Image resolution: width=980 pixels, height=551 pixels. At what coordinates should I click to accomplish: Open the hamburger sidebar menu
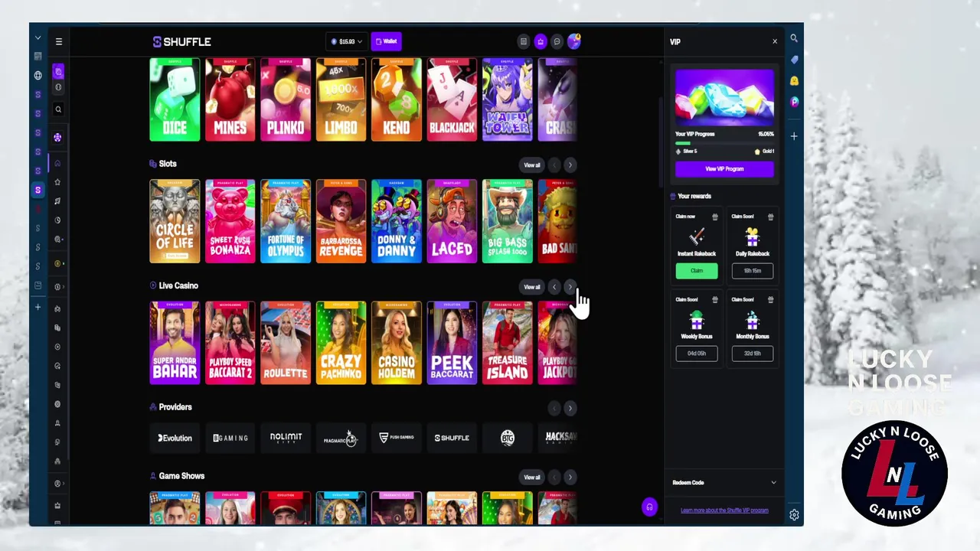coord(59,42)
